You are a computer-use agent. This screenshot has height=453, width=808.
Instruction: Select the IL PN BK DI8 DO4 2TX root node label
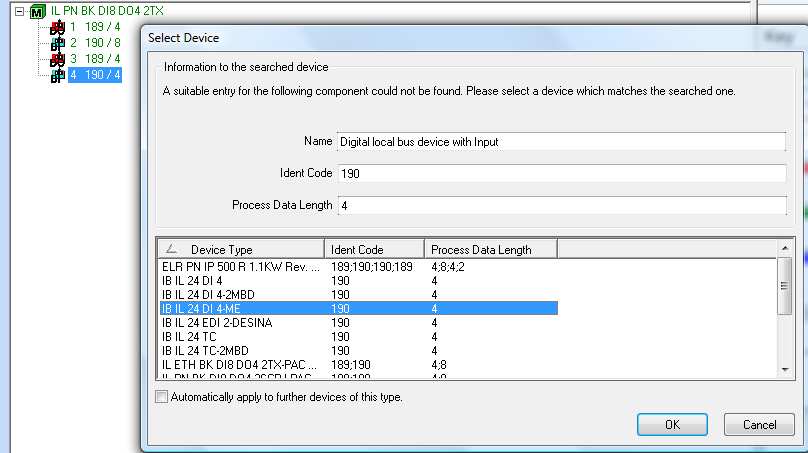pyautogui.click(x=107, y=11)
